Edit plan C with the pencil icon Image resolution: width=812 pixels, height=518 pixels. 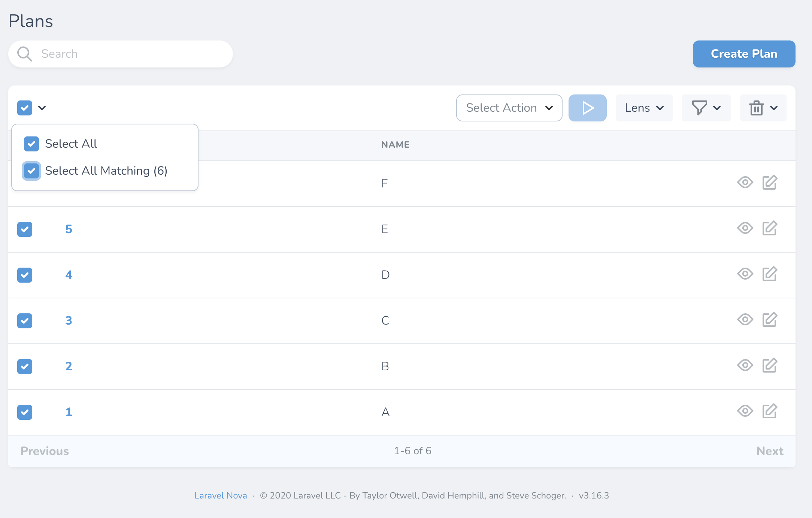(x=770, y=320)
